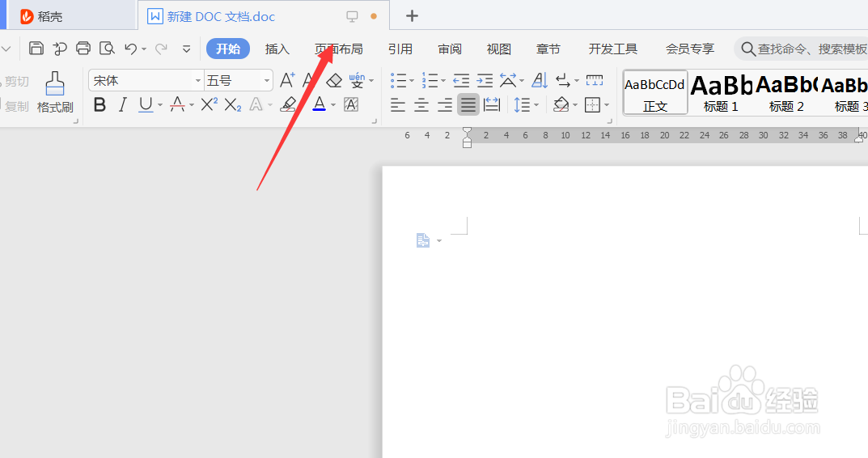The height and width of the screenshot is (458, 868).
Task: Apply the 标题 1 style
Action: coord(722,92)
